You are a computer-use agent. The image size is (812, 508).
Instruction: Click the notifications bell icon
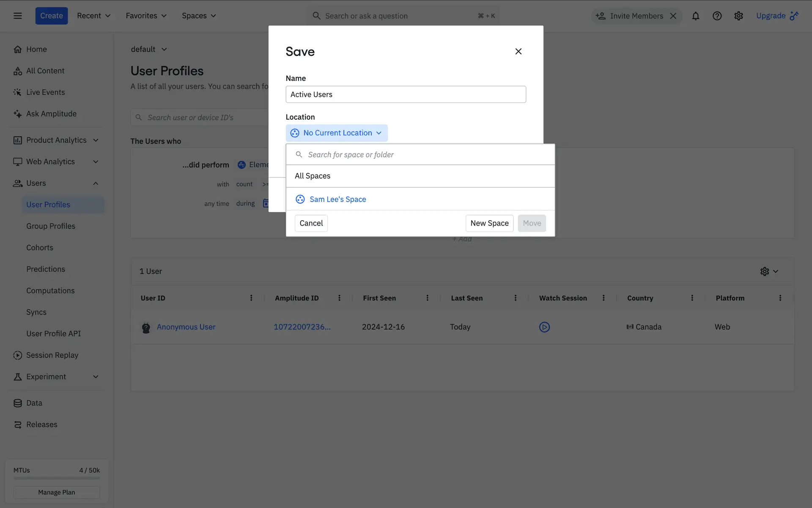point(695,16)
